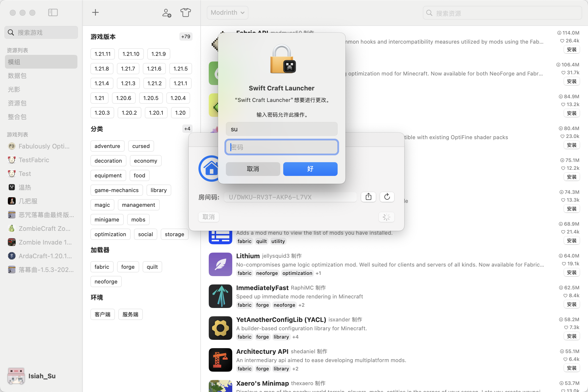Open the skin shirt icon
This screenshot has width=588, height=392.
[x=185, y=12]
